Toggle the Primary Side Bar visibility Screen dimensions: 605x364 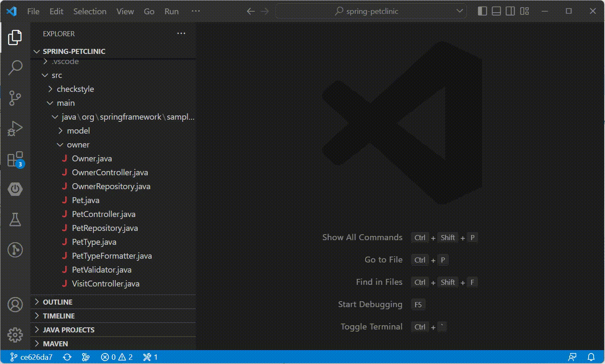point(482,11)
